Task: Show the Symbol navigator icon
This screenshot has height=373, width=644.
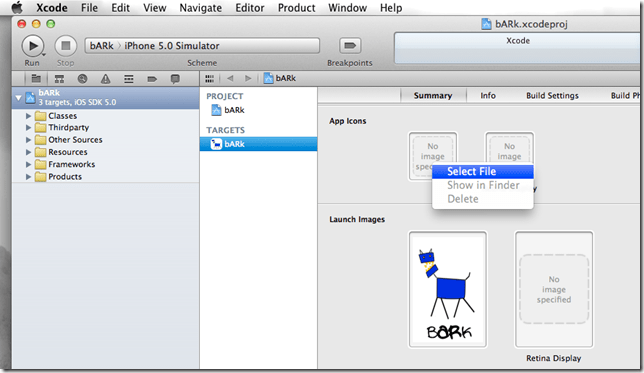Action: tap(59, 78)
